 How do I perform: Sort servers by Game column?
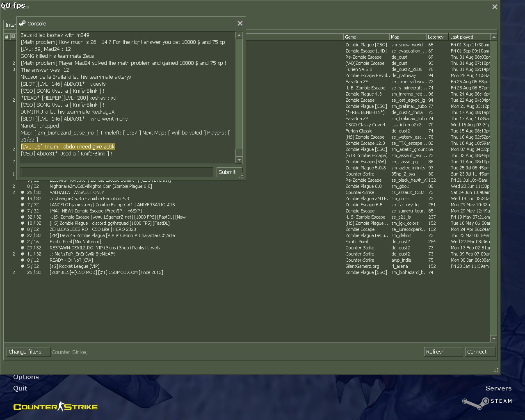pyautogui.click(x=366, y=37)
